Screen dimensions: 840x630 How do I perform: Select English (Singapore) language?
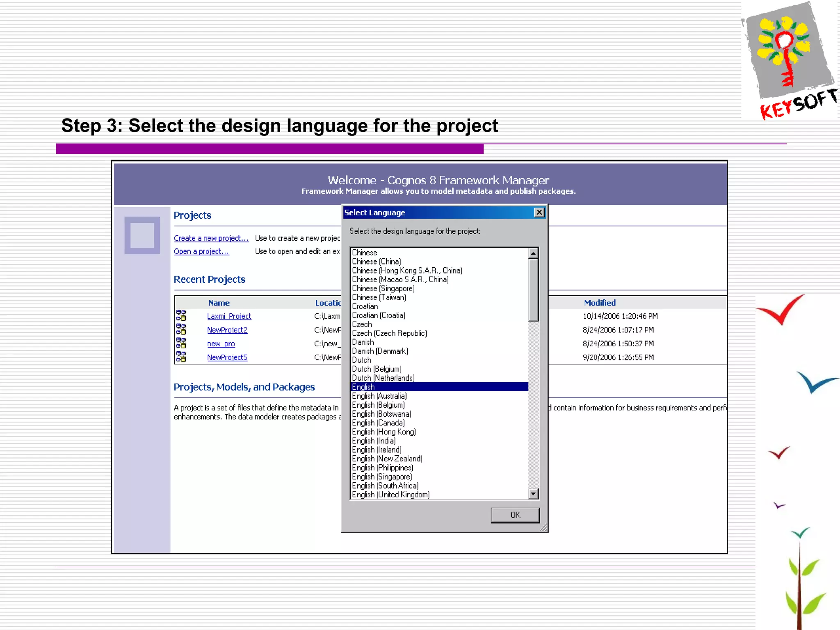tap(440, 477)
